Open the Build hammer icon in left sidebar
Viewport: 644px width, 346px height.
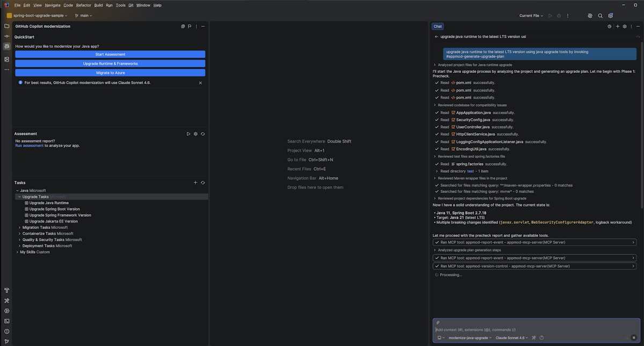tap(6, 290)
